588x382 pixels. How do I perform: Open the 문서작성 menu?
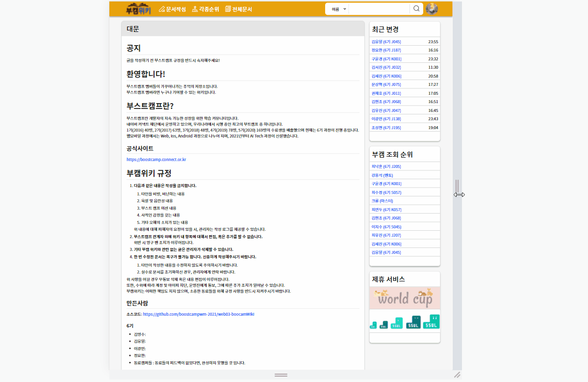coord(172,9)
